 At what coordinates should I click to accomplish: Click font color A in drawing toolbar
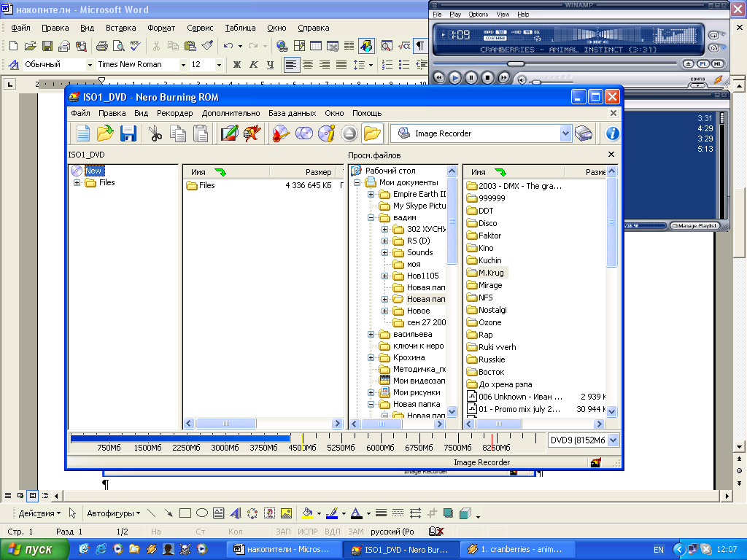pos(356,513)
